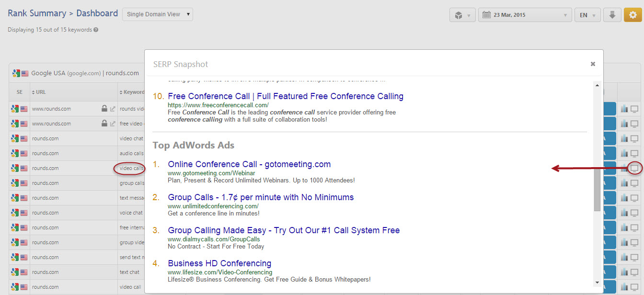Viewport: 644px width, 295px height.
Task: Click external link icon in first URL row
Action: (113, 109)
